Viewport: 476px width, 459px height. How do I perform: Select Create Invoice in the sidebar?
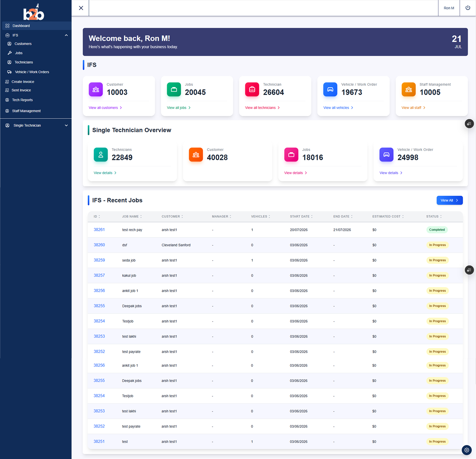[x=23, y=82]
